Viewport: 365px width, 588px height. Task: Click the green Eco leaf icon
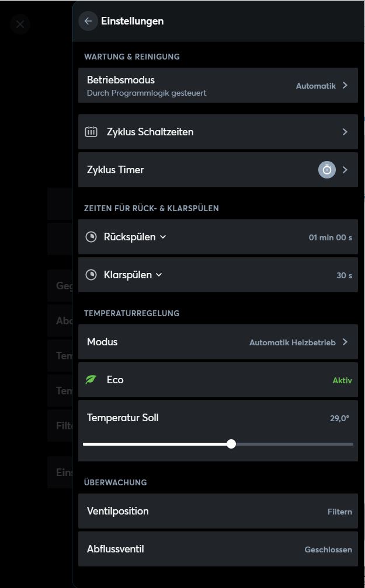[x=91, y=380]
